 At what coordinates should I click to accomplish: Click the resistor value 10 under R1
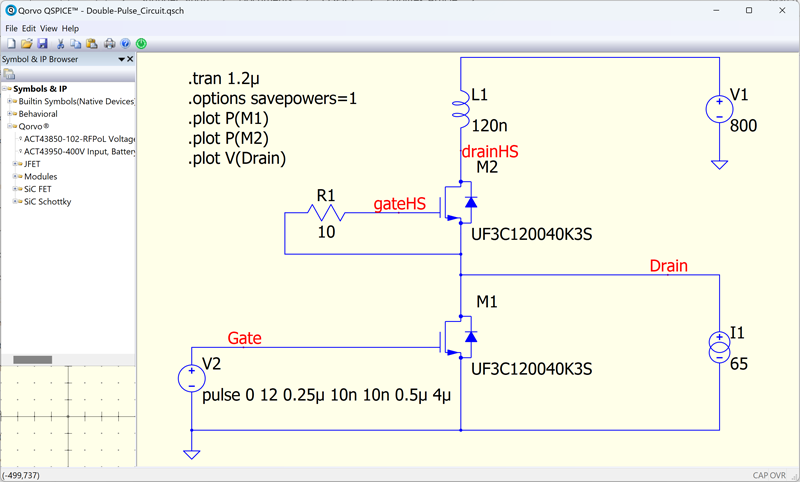[327, 232]
